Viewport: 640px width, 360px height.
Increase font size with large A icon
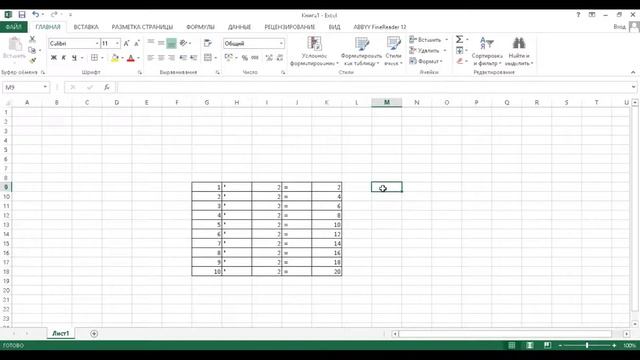pos(127,43)
